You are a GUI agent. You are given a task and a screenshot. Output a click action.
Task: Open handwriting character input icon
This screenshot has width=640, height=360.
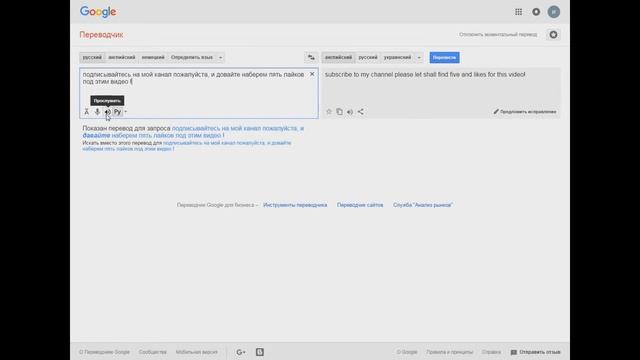[87, 111]
